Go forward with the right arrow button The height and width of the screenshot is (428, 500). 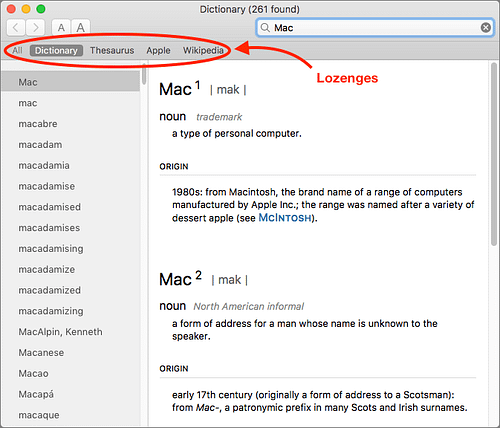pos(35,27)
